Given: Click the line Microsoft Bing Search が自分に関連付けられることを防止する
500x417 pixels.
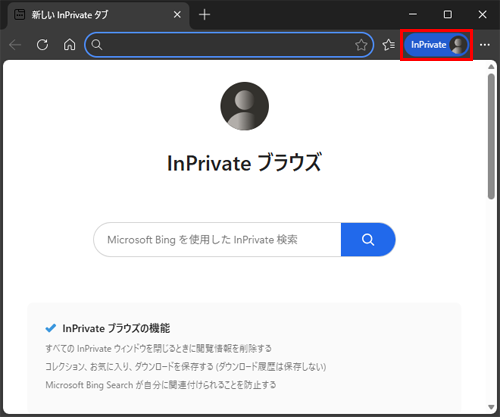Looking at the screenshot, I should pyautogui.click(x=161, y=385).
